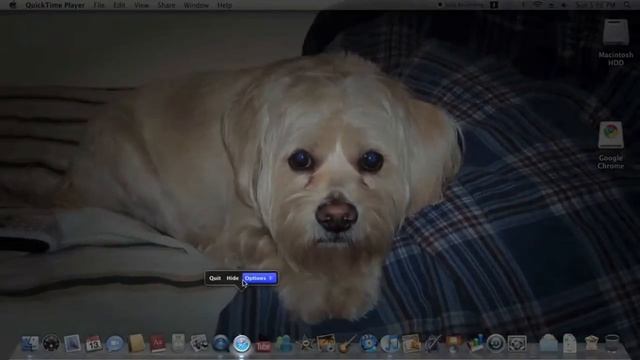The height and width of the screenshot is (360, 640).
Task: Open the Apple menu
Action: (x=13, y=5)
